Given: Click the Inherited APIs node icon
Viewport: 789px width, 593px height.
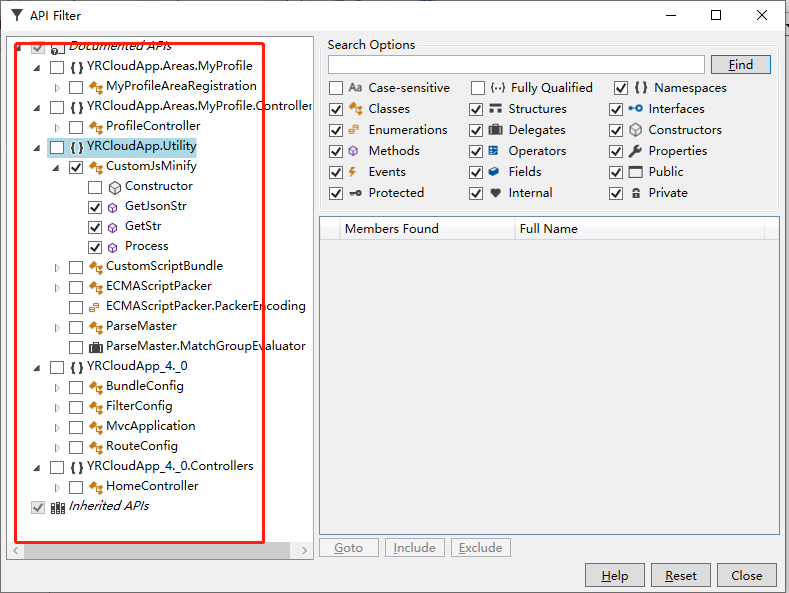Looking at the screenshot, I should [x=58, y=506].
